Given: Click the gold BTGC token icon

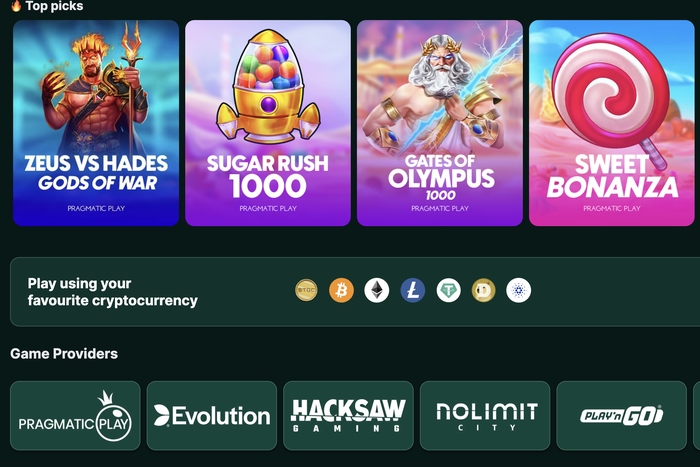Looking at the screenshot, I should pos(306,290).
